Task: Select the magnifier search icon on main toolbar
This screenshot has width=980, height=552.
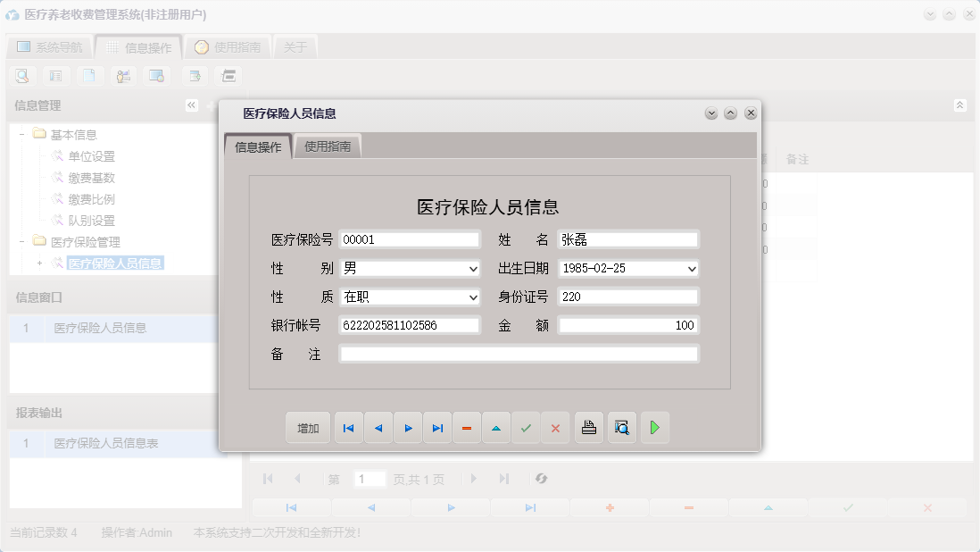Action: click(21, 75)
